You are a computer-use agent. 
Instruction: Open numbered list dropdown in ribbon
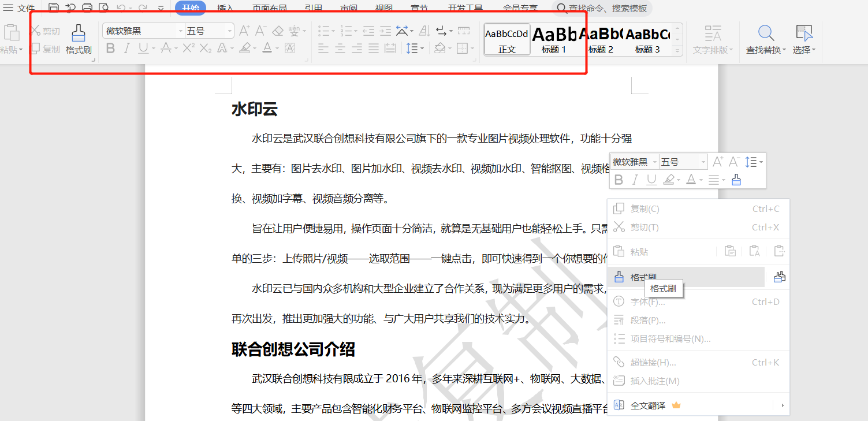356,31
